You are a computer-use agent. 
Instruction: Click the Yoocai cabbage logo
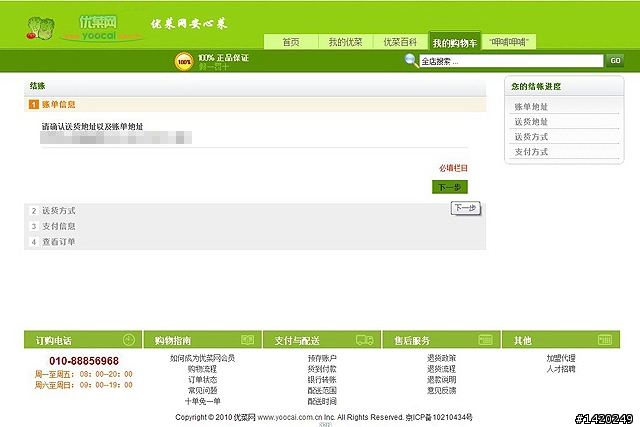pos(40,29)
